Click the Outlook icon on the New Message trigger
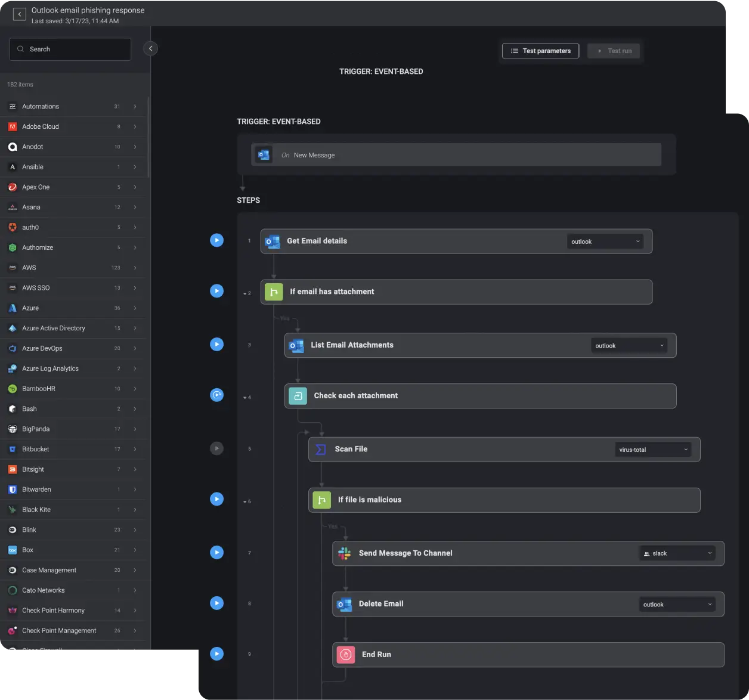 pyautogui.click(x=262, y=154)
